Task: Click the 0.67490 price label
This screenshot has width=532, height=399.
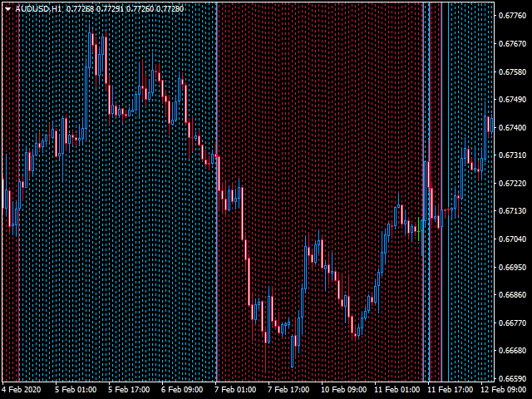Action: pyautogui.click(x=512, y=100)
